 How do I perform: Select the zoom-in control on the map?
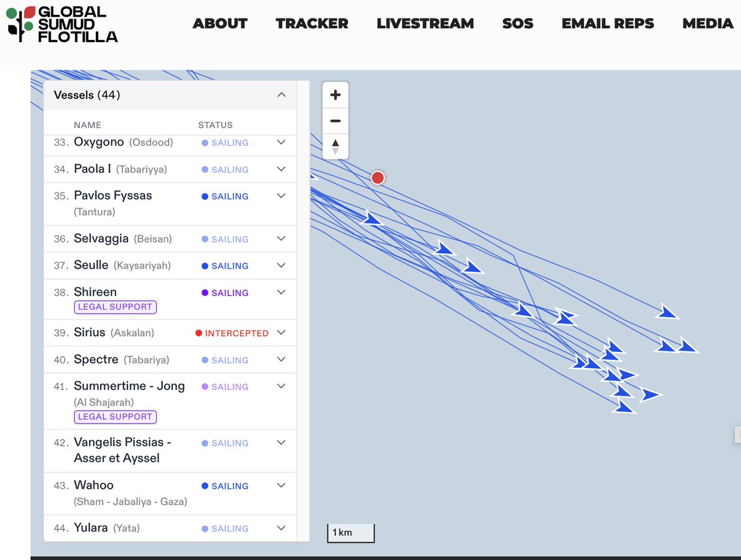(x=335, y=94)
